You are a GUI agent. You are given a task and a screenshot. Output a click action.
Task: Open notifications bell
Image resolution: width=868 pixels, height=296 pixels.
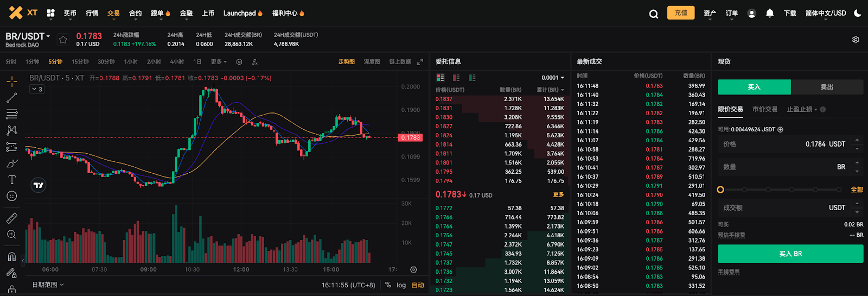[x=769, y=13]
